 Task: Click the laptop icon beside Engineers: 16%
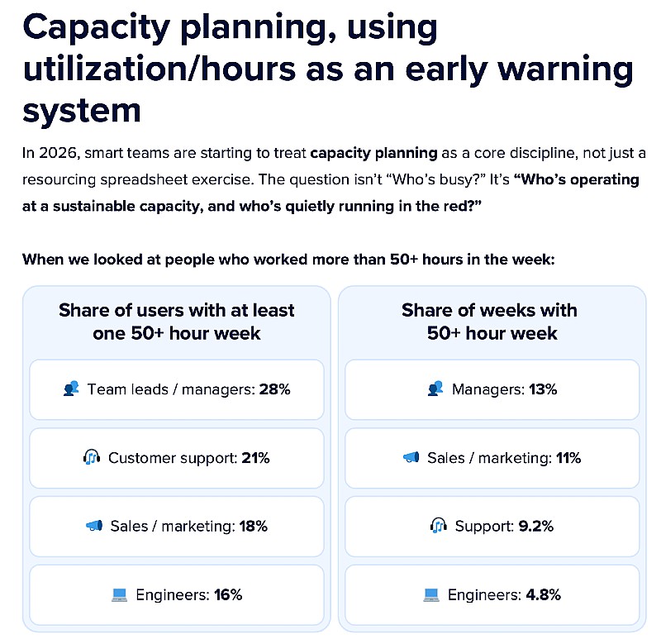[120, 594]
